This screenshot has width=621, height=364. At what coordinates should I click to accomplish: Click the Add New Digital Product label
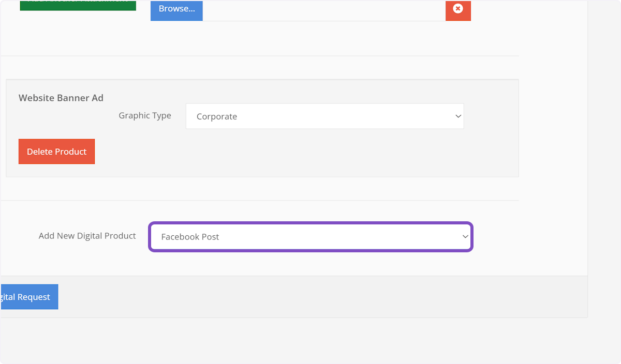click(x=87, y=236)
